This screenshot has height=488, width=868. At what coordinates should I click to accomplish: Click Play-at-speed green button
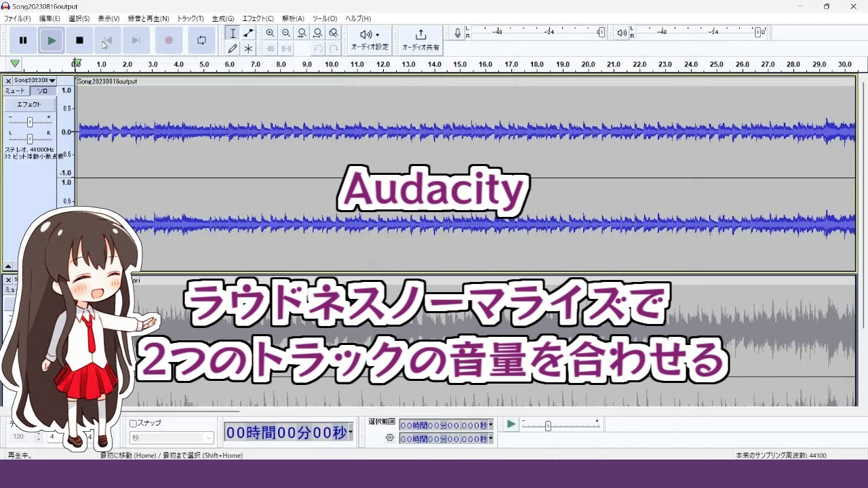click(x=511, y=424)
